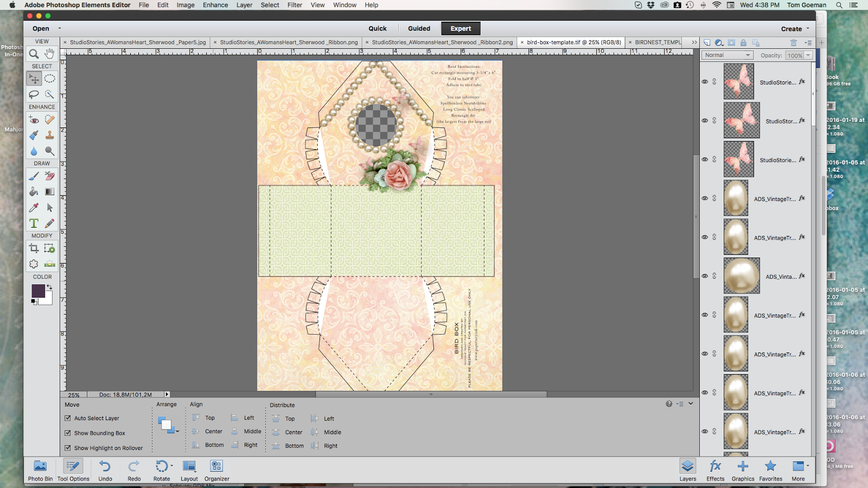Show more document tabs with double chevron
Image resolution: width=868 pixels, height=488 pixels.
pos(694,42)
